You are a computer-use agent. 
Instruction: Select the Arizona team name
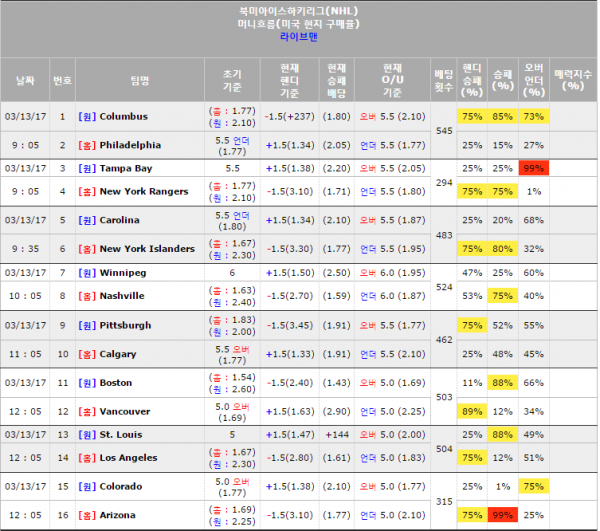click(x=117, y=515)
